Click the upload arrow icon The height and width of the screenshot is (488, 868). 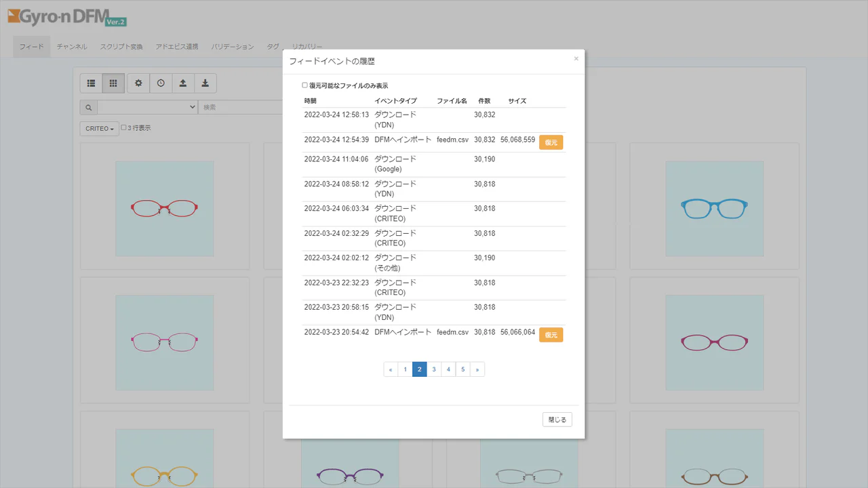tap(183, 83)
